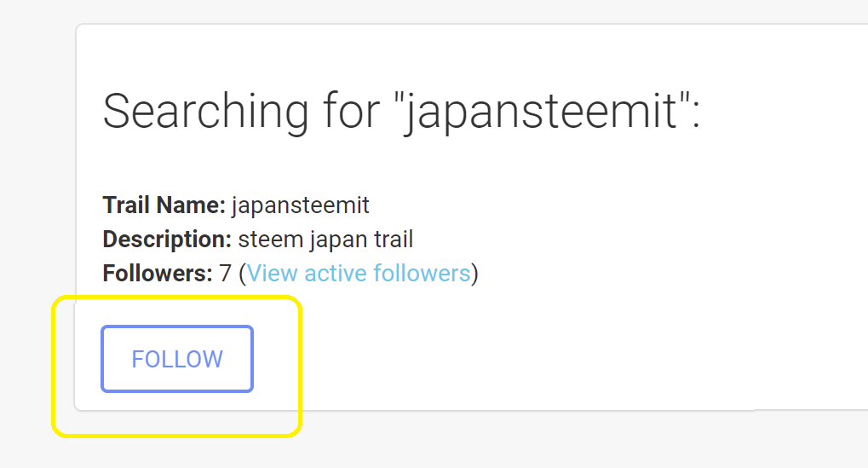Click the empty white card area right of the FOLLOW button
Viewport: 868px width, 468px height.
[x=528, y=359]
